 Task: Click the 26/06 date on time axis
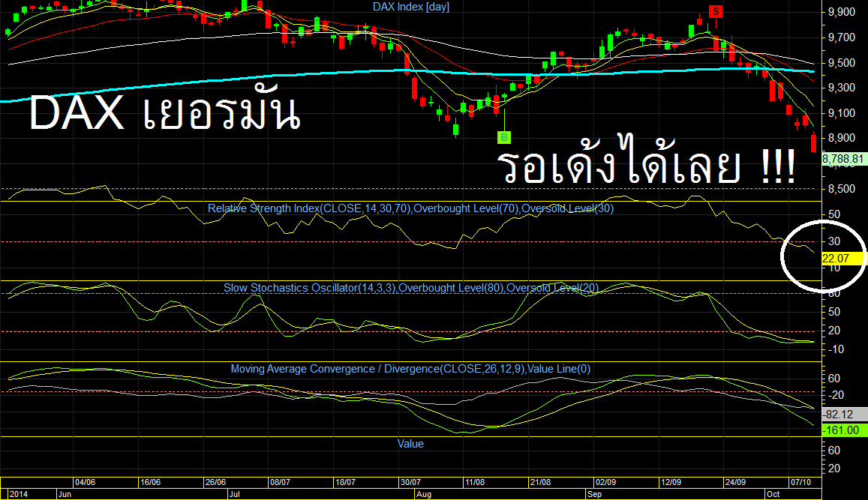[215, 482]
